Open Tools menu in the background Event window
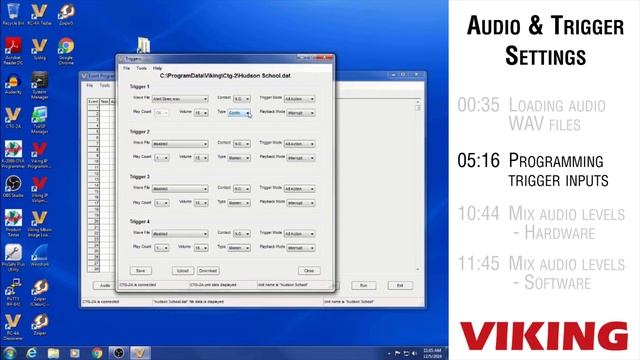The height and width of the screenshot is (360, 640). click(x=105, y=85)
